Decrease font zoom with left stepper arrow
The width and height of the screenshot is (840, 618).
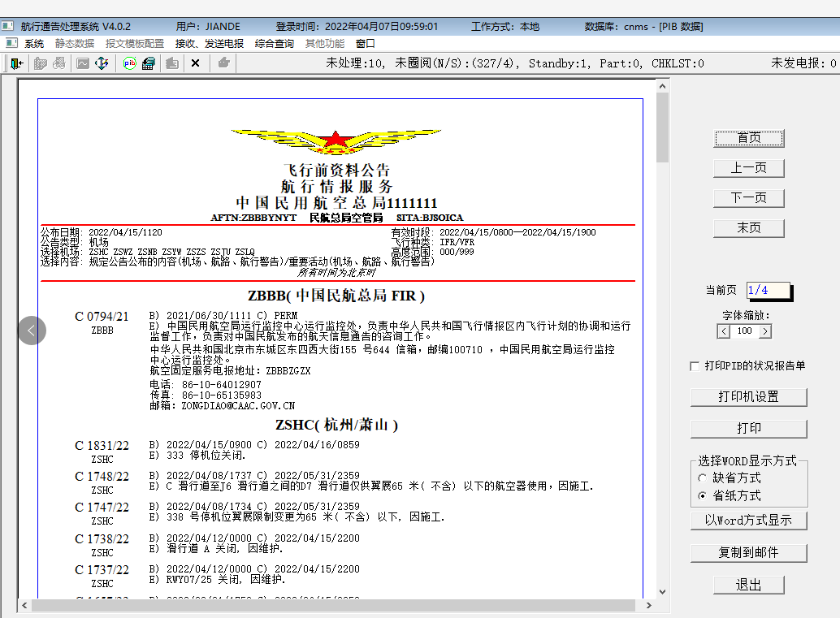coord(724,331)
